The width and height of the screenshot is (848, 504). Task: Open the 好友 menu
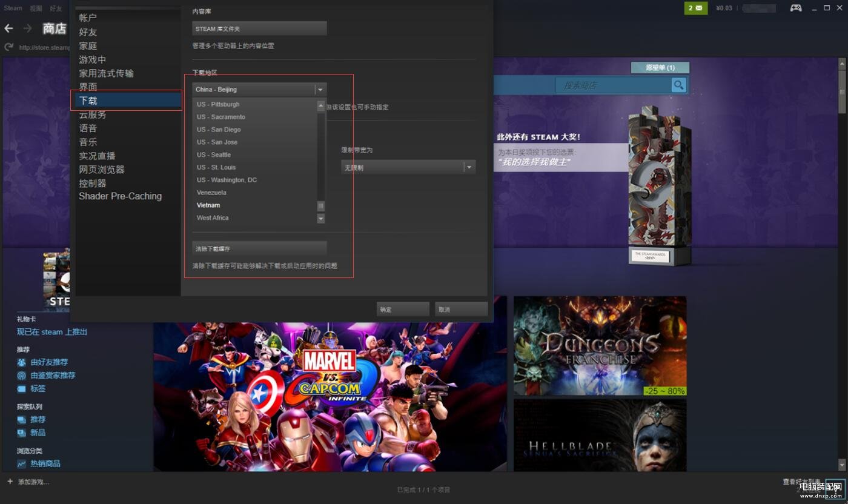coord(56,8)
